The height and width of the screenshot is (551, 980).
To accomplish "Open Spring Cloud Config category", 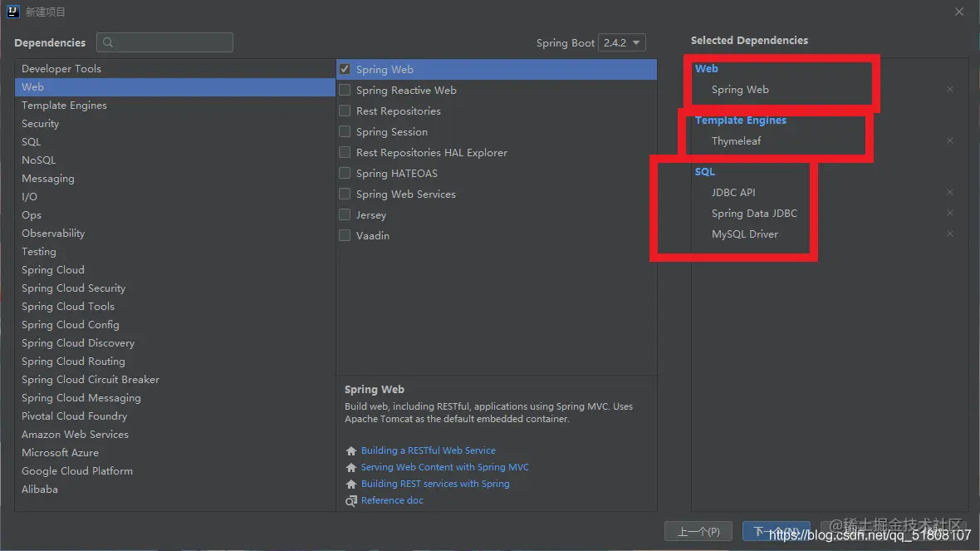I will (175, 325).
